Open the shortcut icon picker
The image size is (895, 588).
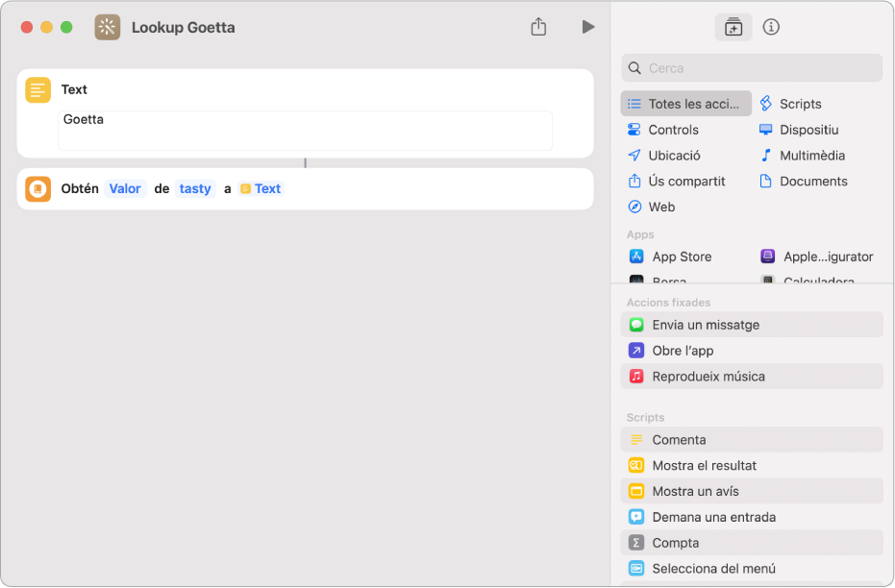(108, 27)
